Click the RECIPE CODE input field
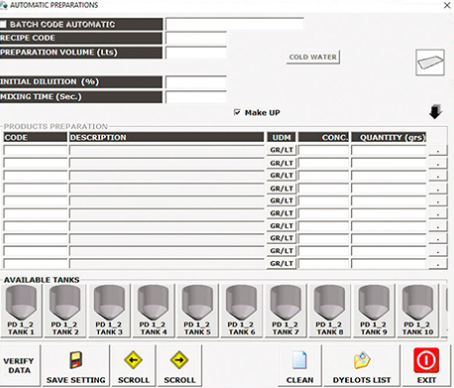Image resolution: width=454 pixels, height=388 pixels. pos(196,38)
